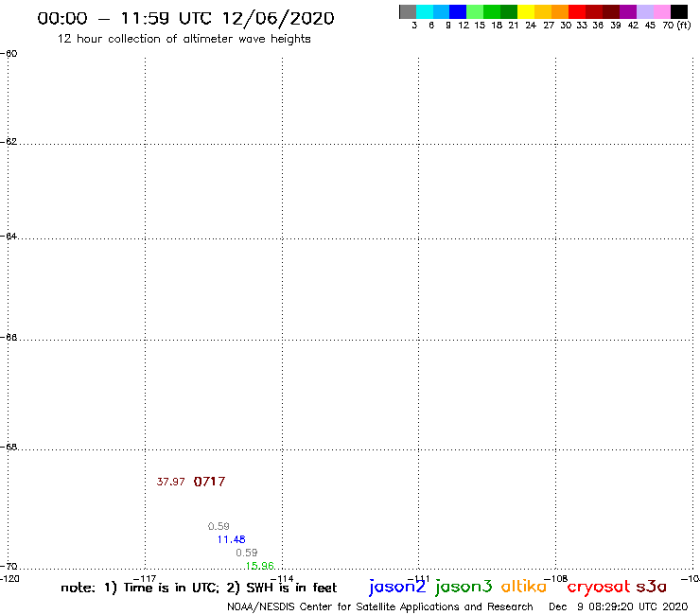Click the yellow swatch in the legend bar
700x615 pixels.
526,11
